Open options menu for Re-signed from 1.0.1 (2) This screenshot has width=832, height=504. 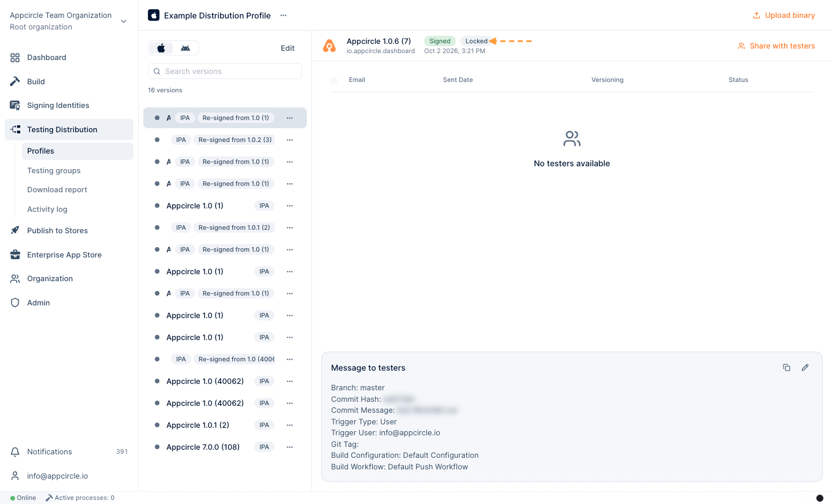(x=289, y=227)
